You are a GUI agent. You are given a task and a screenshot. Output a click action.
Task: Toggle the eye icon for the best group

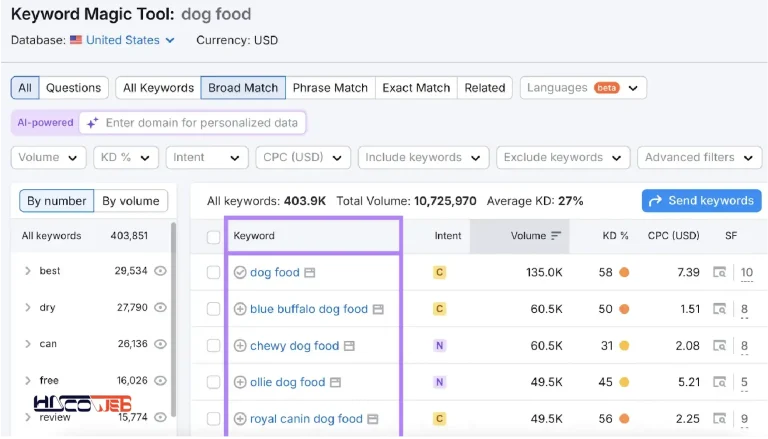tap(160, 271)
